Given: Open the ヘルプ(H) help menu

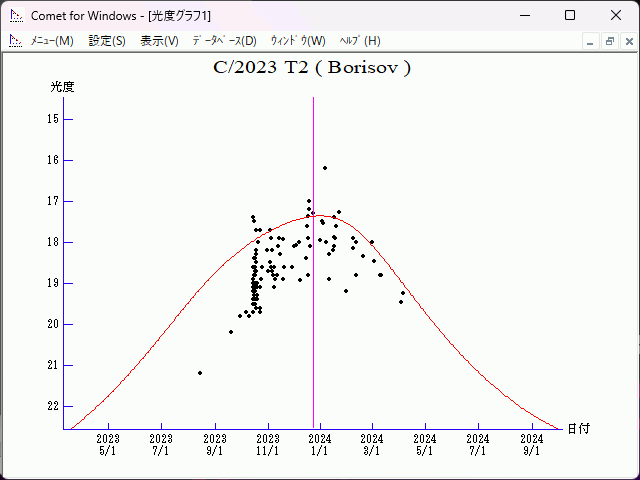Looking at the screenshot, I should pyautogui.click(x=360, y=41).
